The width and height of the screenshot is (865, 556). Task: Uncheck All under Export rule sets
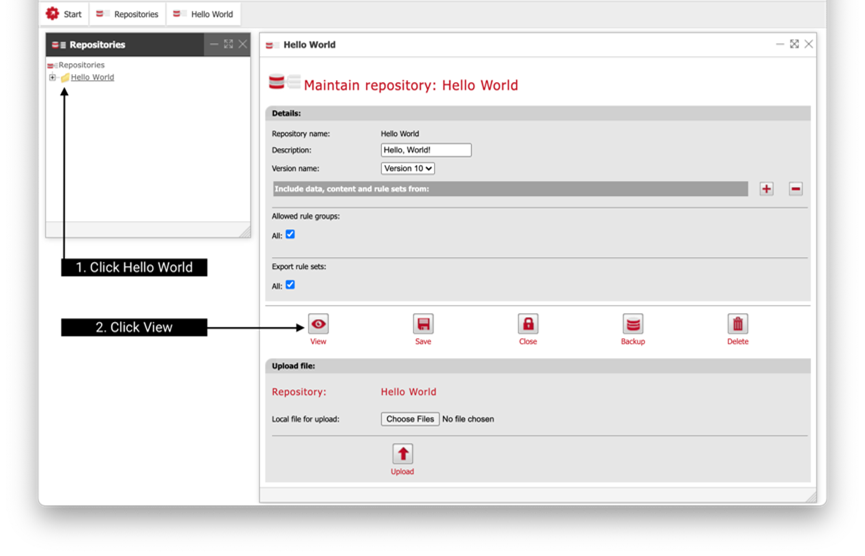(x=290, y=285)
